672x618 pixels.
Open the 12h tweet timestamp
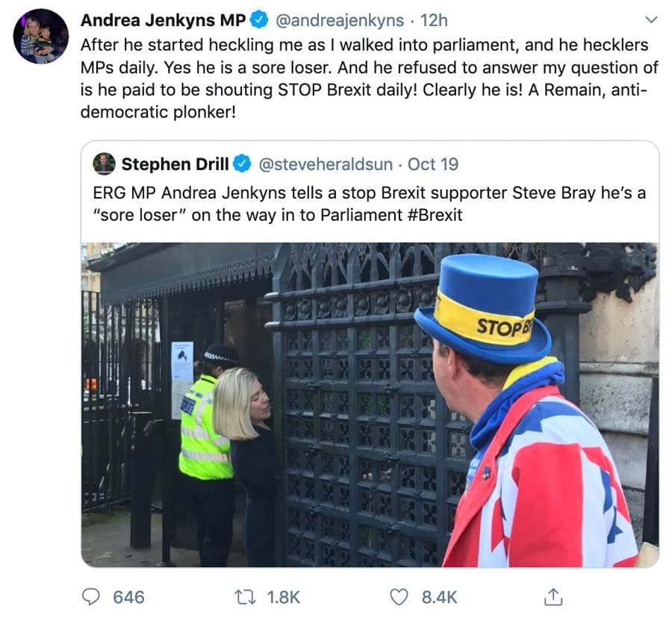point(434,19)
